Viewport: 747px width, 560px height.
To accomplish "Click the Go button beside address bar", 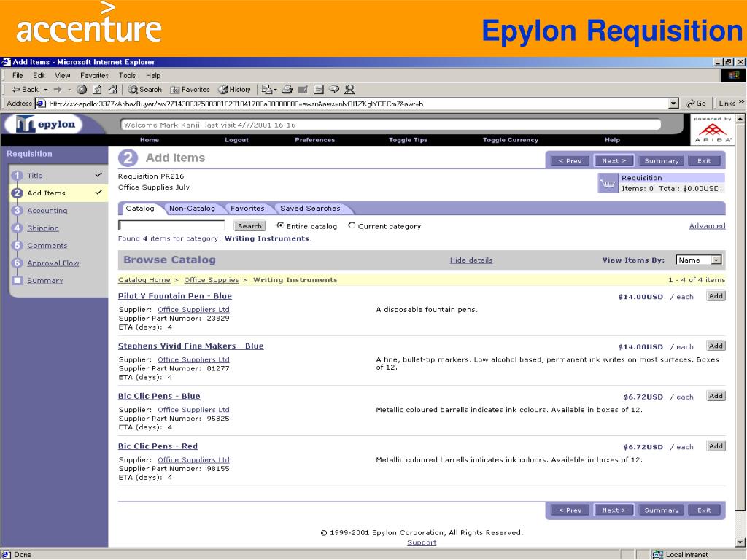I will [x=696, y=104].
